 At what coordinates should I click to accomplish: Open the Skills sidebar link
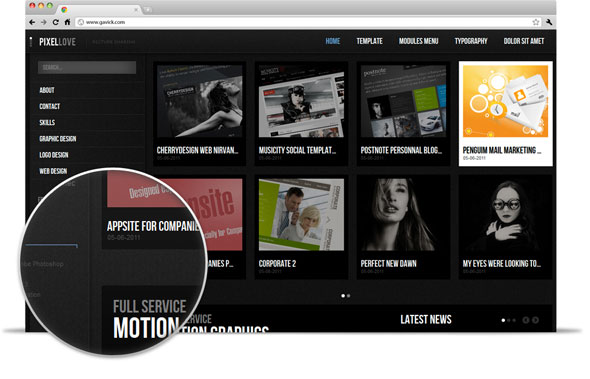point(47,122)
